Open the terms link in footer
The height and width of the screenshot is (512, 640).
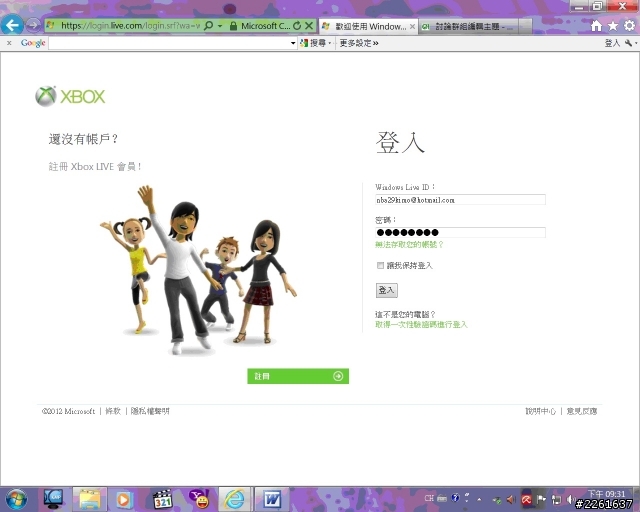pos(113,411)
